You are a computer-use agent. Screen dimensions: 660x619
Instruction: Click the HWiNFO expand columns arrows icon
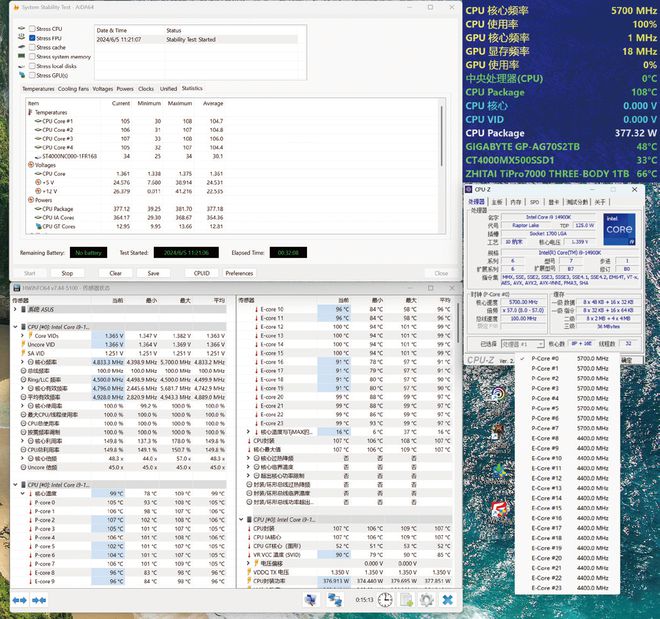pyautogui.click(x=19, y=600)
